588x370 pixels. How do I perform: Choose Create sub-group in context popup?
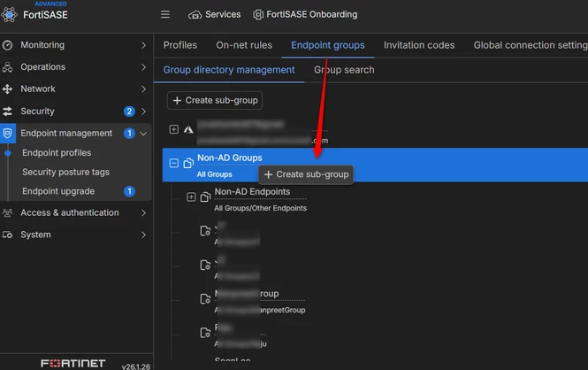(306, 175)
